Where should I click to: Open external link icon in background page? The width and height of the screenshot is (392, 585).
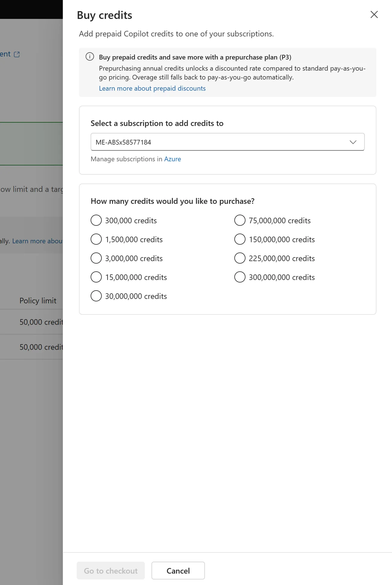pyautogui.click(x=17, y=54)
